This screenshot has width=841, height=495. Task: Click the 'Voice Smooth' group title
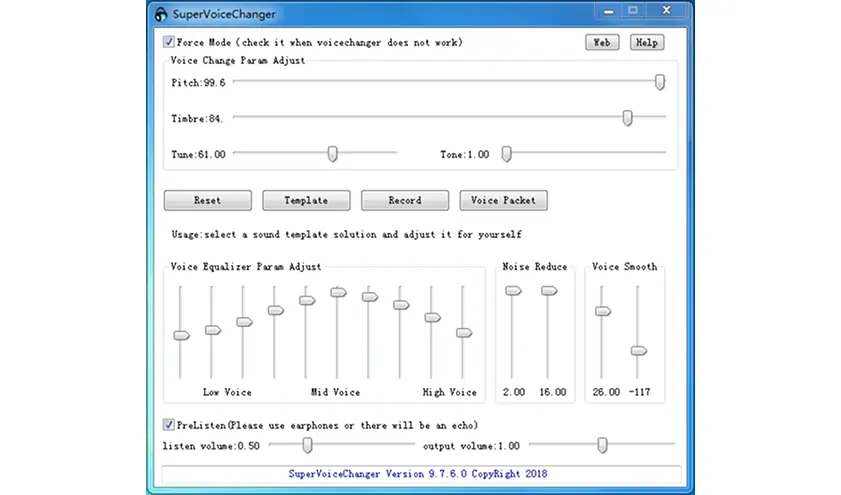coord(624,267)
